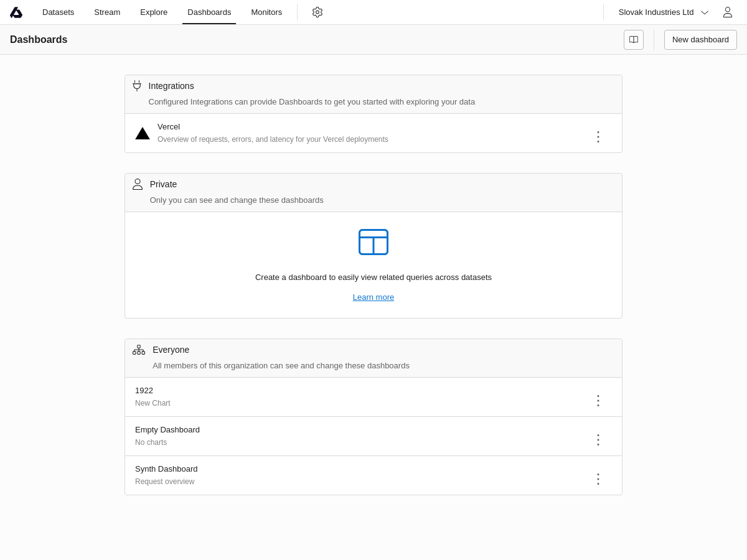Click the Vercel triangle logo

[143, 134]
